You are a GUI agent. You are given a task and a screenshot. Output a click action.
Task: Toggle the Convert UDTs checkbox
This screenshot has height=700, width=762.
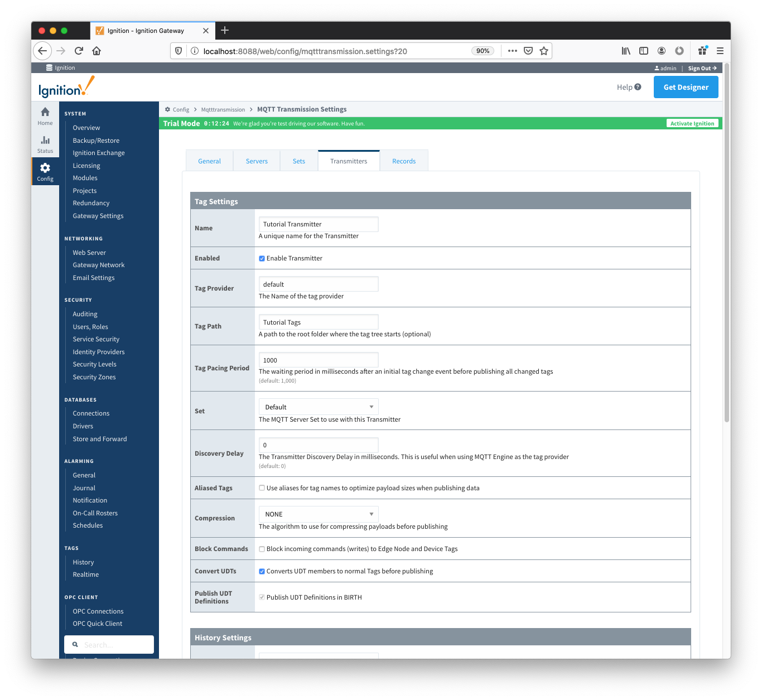pyautogui.click(x=262, y=571)
